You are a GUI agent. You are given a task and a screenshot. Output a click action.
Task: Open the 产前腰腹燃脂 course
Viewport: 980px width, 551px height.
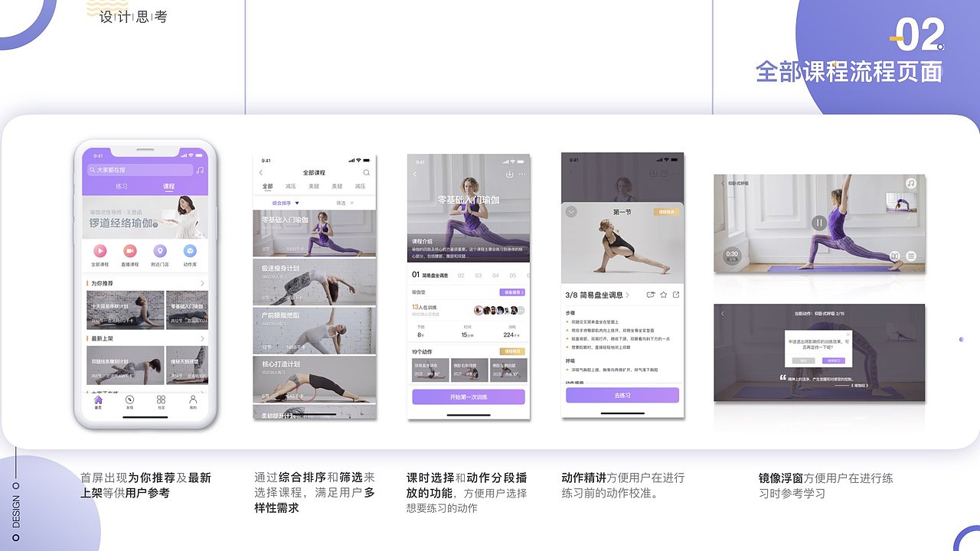pos(314,331)
